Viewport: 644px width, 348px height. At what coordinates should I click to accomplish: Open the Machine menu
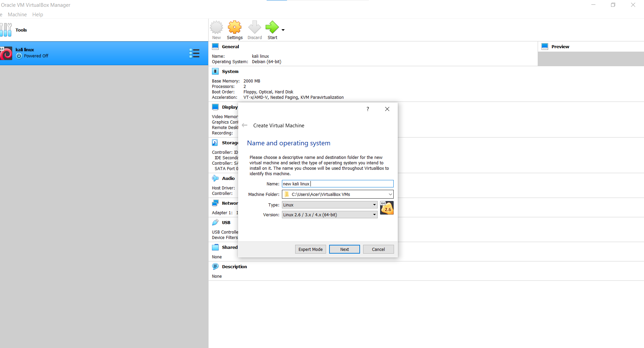17,15
